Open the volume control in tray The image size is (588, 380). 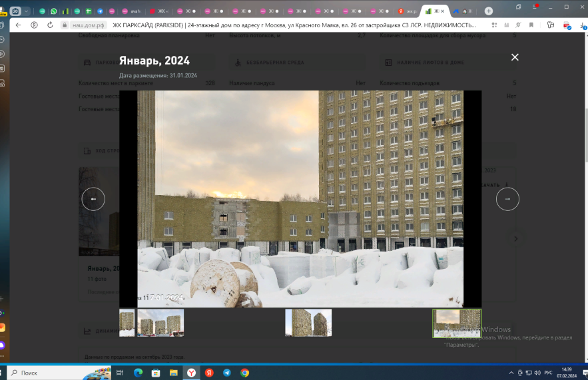coord(537,373)
